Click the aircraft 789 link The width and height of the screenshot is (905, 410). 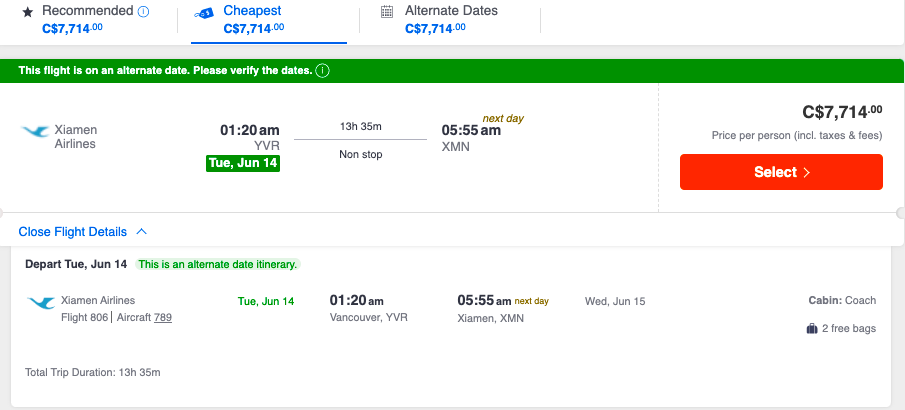[163, 317]
